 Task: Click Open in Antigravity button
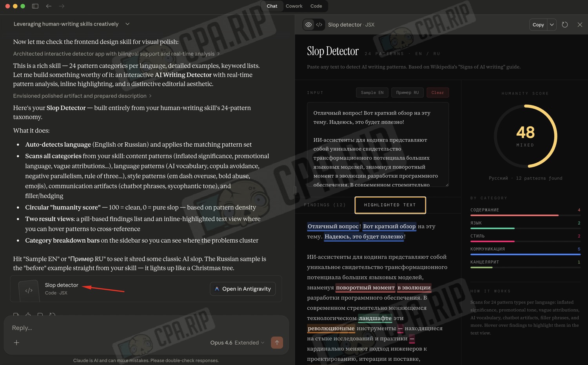point(243,289)
